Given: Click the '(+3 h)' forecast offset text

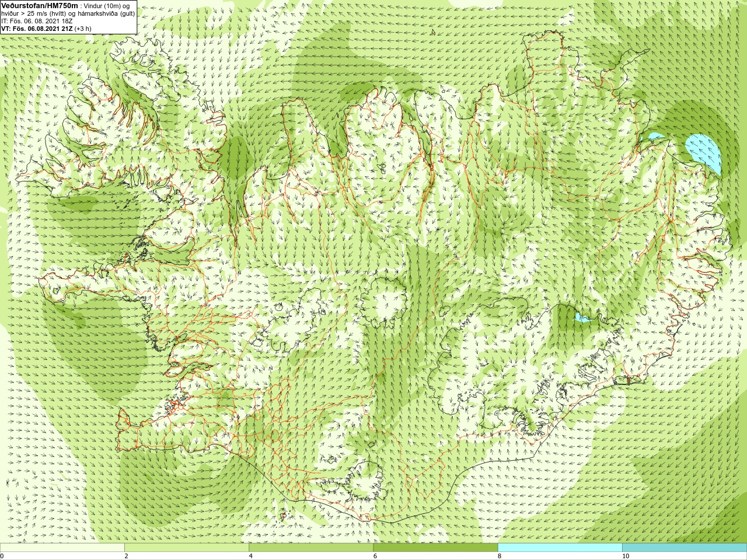Looking at the screenshot, I should click(x=83, y=29).
